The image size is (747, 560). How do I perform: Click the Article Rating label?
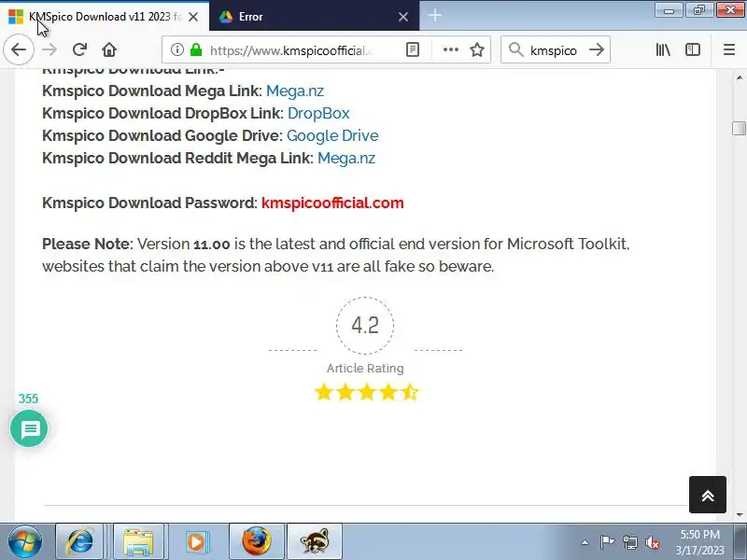[x=365, y=368]
